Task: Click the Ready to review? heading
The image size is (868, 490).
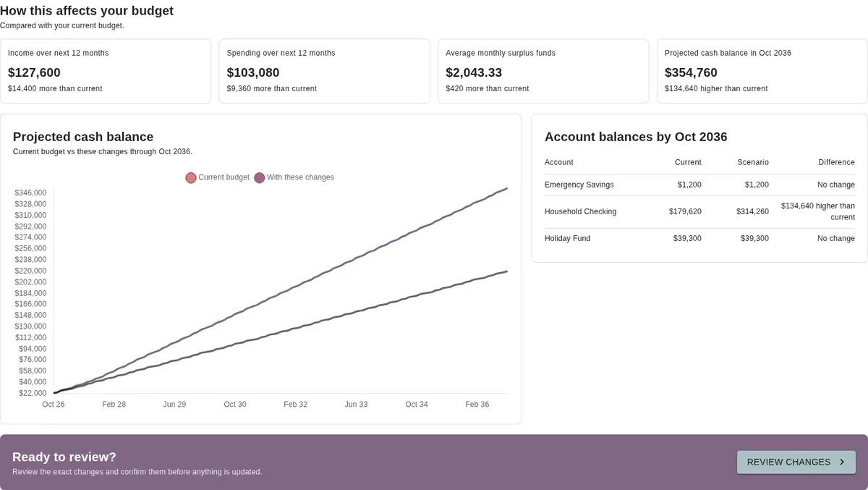Action: point(64,457)
